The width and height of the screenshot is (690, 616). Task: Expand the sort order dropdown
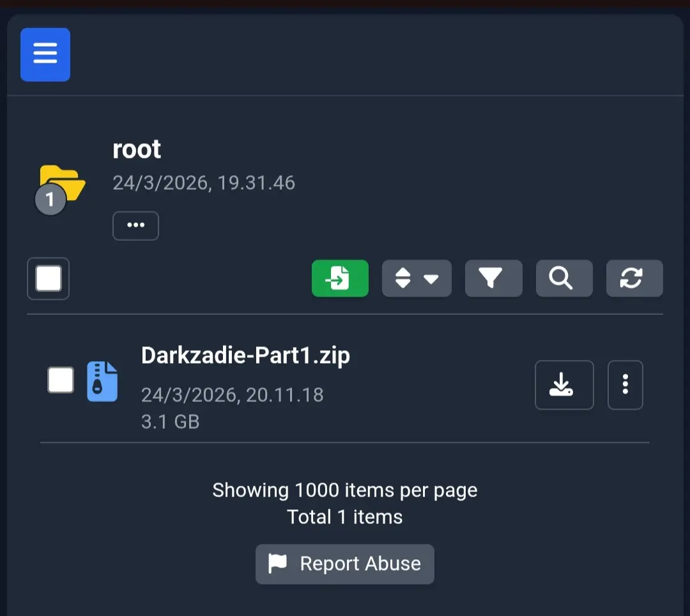417,278
